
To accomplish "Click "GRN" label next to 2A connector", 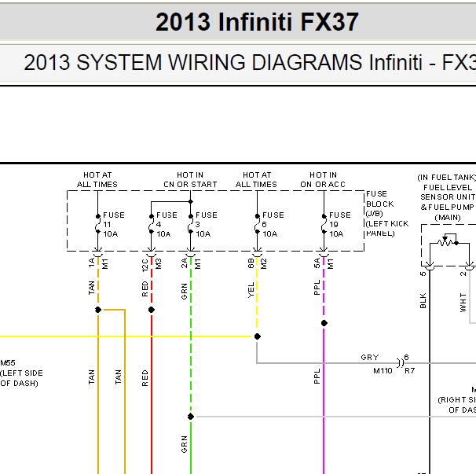I will (184, 292).
